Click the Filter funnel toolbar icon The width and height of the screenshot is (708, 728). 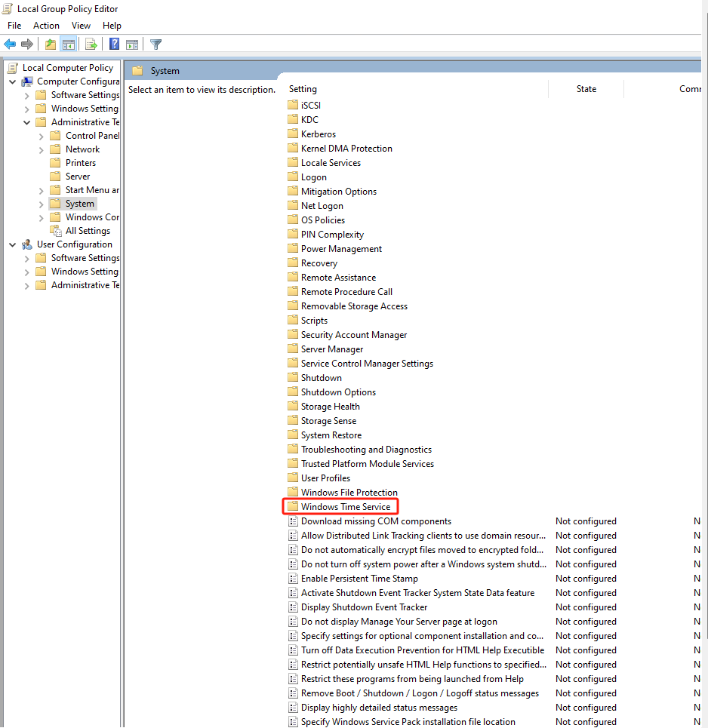point(155,45)
